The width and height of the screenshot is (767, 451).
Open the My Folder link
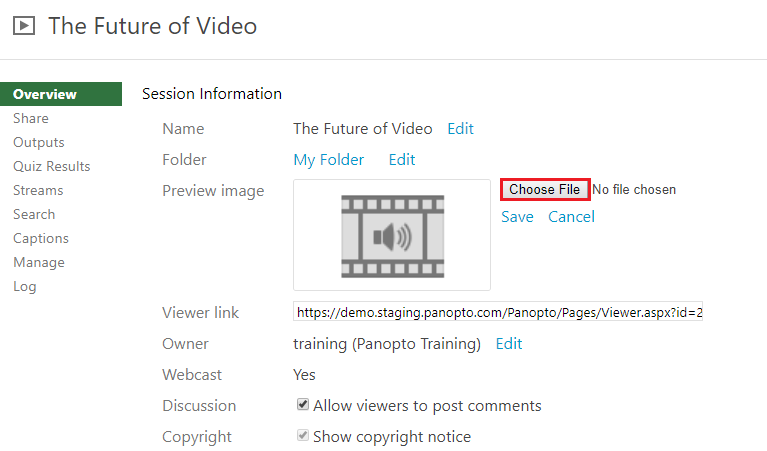329,159
